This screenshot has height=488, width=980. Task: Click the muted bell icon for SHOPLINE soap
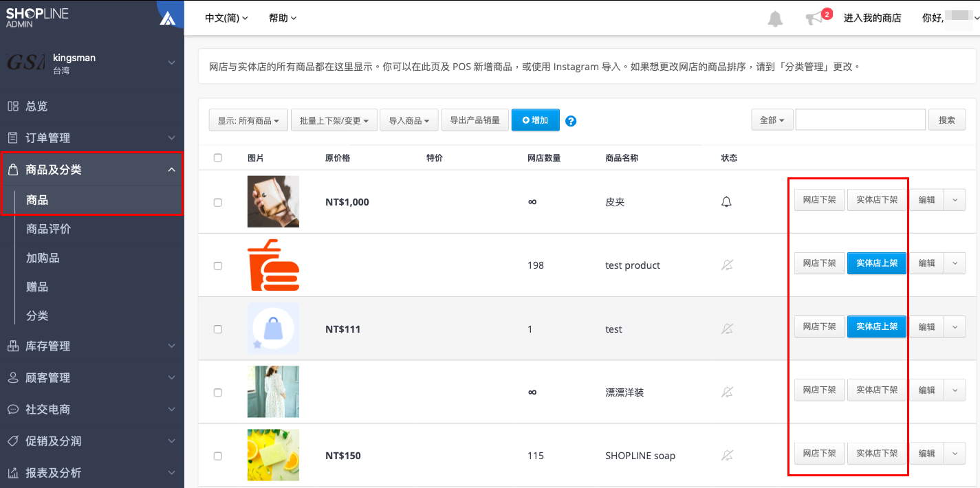pos(727,456)
